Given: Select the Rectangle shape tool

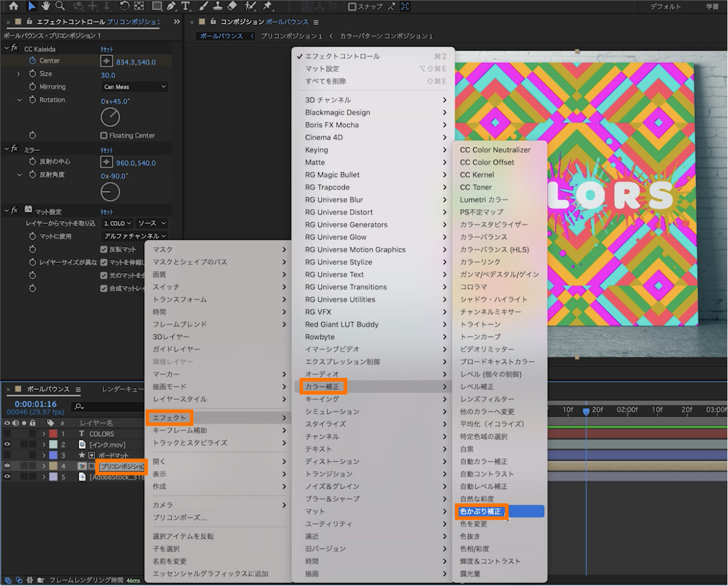Looking at the screenshot, I should point(157,6).
